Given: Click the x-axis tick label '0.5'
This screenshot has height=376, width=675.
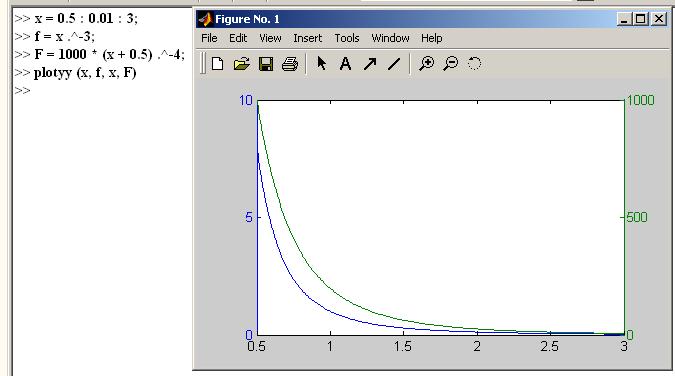Looking at the screenshot, I should pos(257,346).
